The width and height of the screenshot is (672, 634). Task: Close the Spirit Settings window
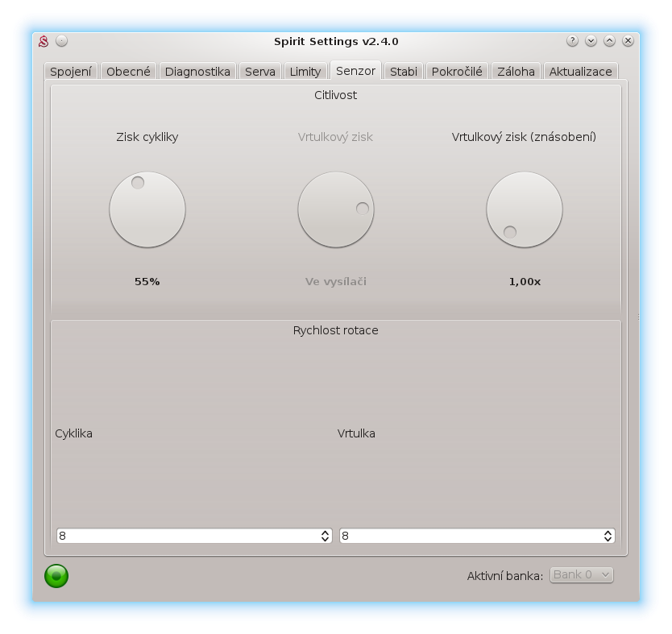[628, 41]
